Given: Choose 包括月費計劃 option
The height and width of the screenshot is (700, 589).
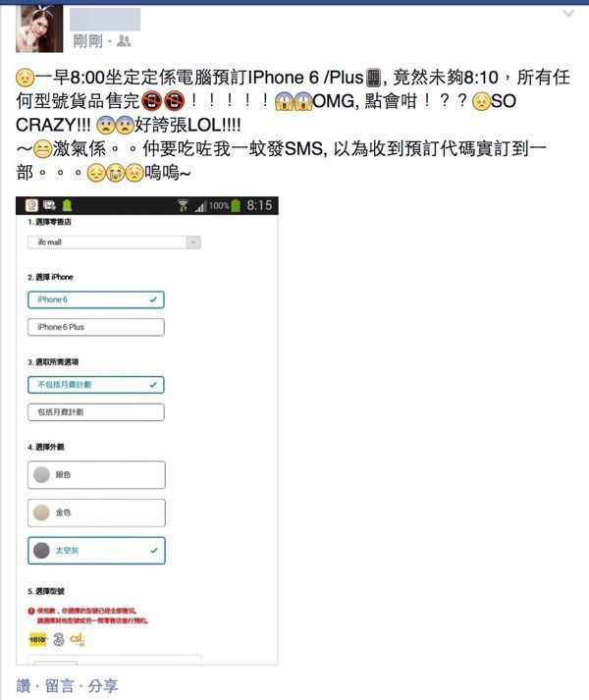Looking at the screenshot, I should pos(96,412).
